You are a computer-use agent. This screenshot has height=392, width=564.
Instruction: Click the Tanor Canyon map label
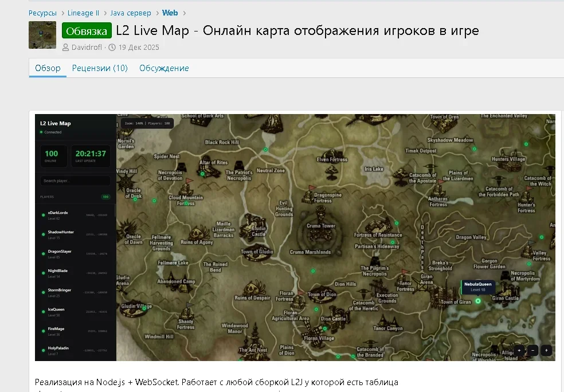tap(387, 328)
